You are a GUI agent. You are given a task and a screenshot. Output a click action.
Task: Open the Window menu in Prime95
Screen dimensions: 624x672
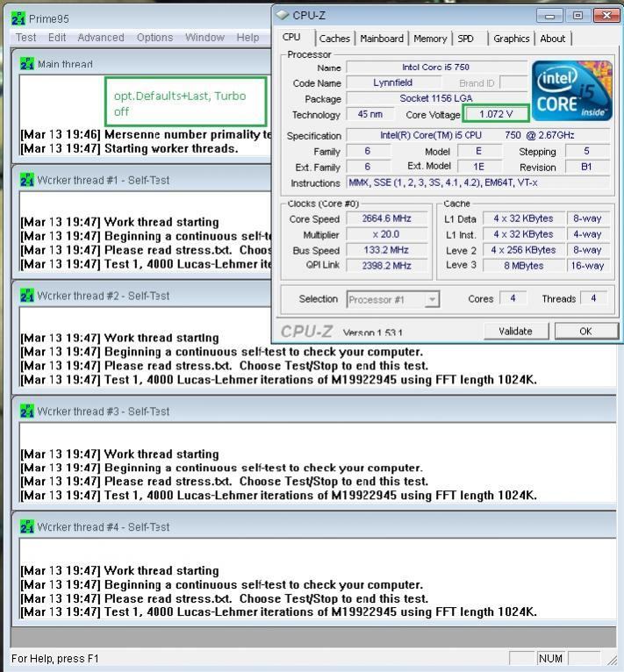(204, 38)
